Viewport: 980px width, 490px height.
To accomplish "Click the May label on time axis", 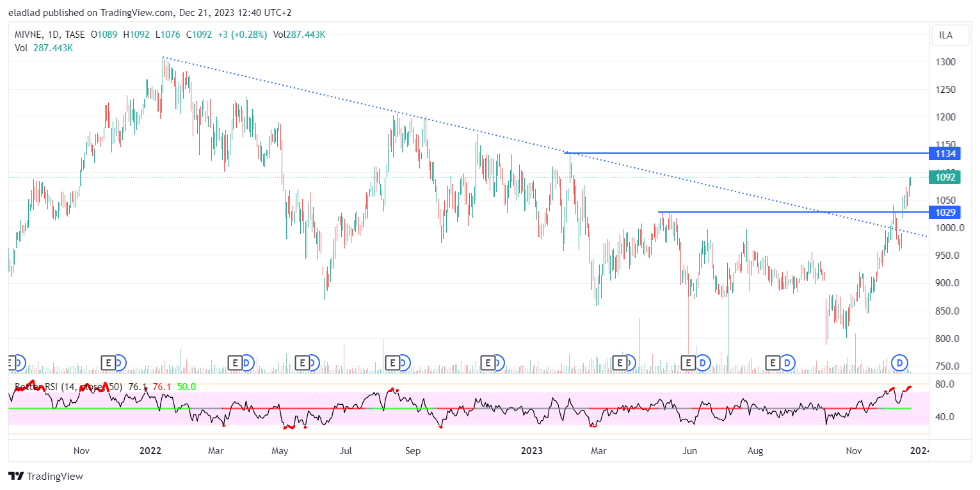I will click(x=280, y=451).
